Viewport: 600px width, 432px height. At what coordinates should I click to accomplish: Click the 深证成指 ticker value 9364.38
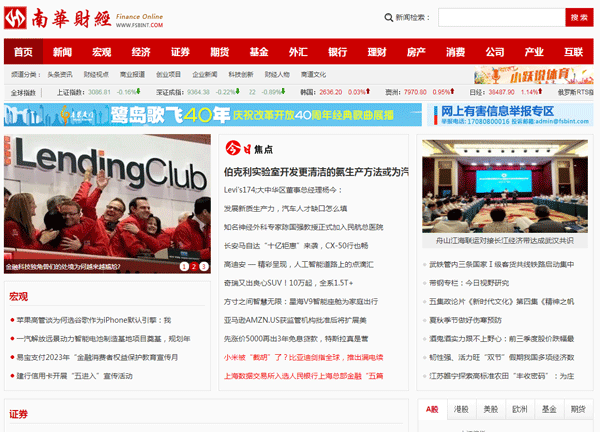pyautogui.click(x=198, y=92)
